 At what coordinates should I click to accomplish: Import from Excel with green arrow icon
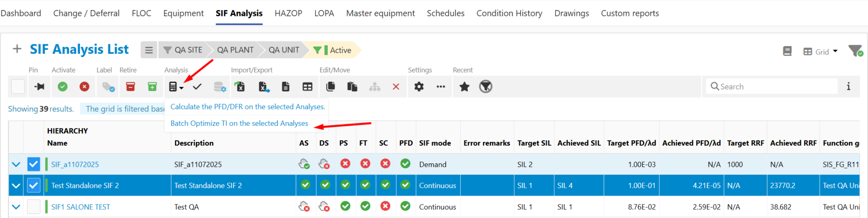point(239,86)
